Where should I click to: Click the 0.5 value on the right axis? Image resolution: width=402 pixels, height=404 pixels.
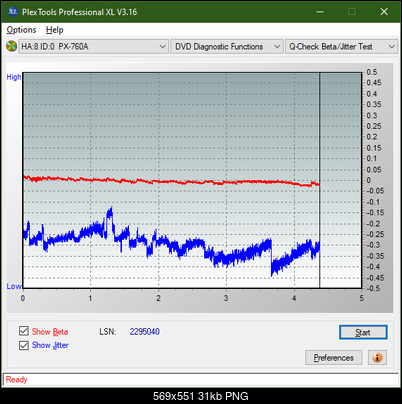[x=372, y=72]
